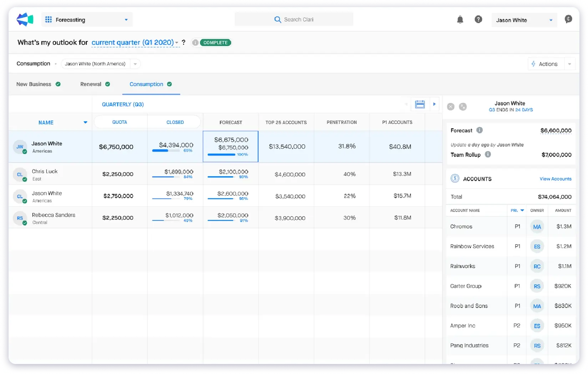Open the currency chat bubble icon
The image size is (588, 374).
pos(568,19)
